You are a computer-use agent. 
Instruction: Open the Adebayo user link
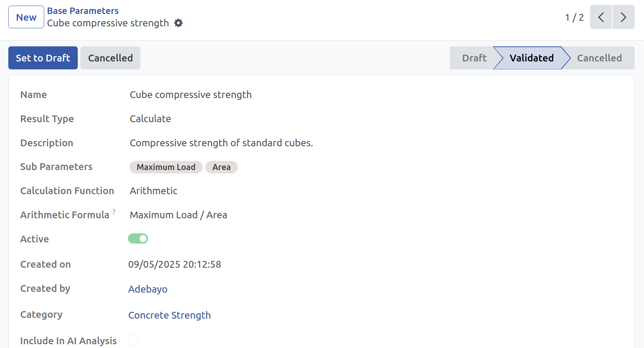[x=148, y=289]
